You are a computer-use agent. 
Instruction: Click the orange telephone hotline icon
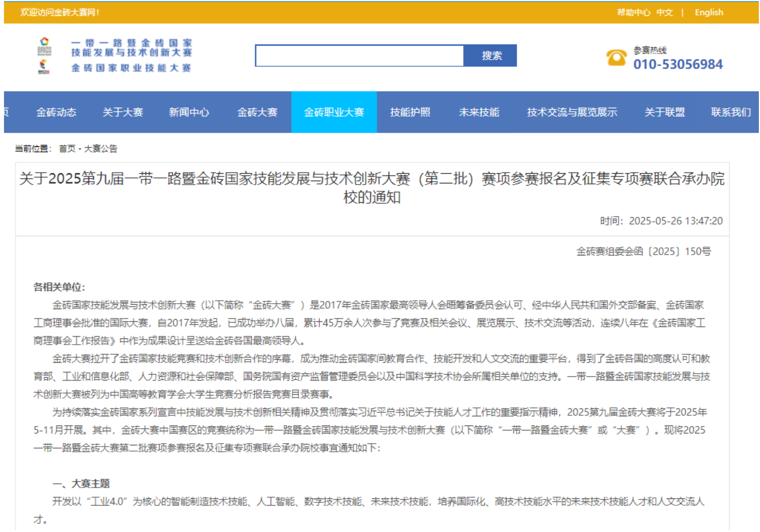pyautogui.click(x=616, y=58)
